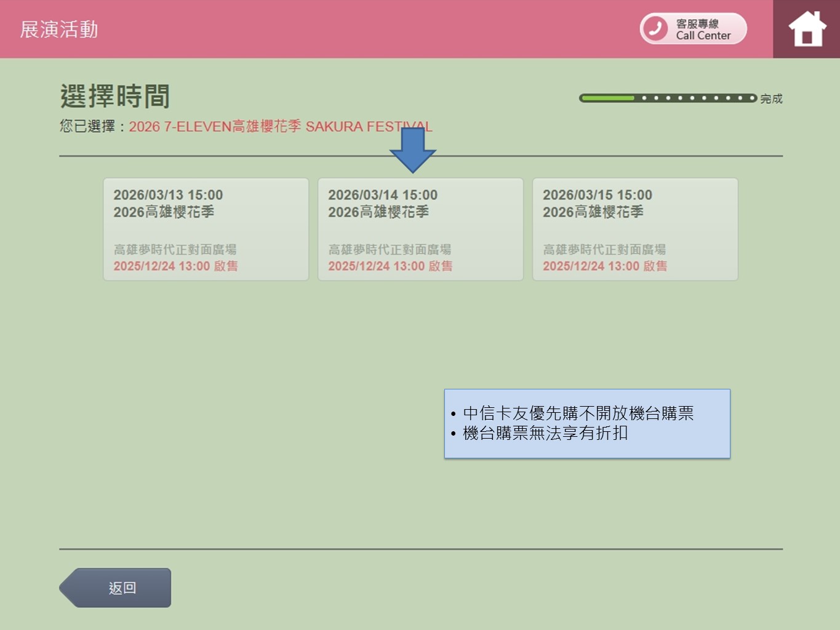The height and width of the screenshot is (630, 840).
Task: Click the 選擇時間 page heading
Action: coord(115,97)
